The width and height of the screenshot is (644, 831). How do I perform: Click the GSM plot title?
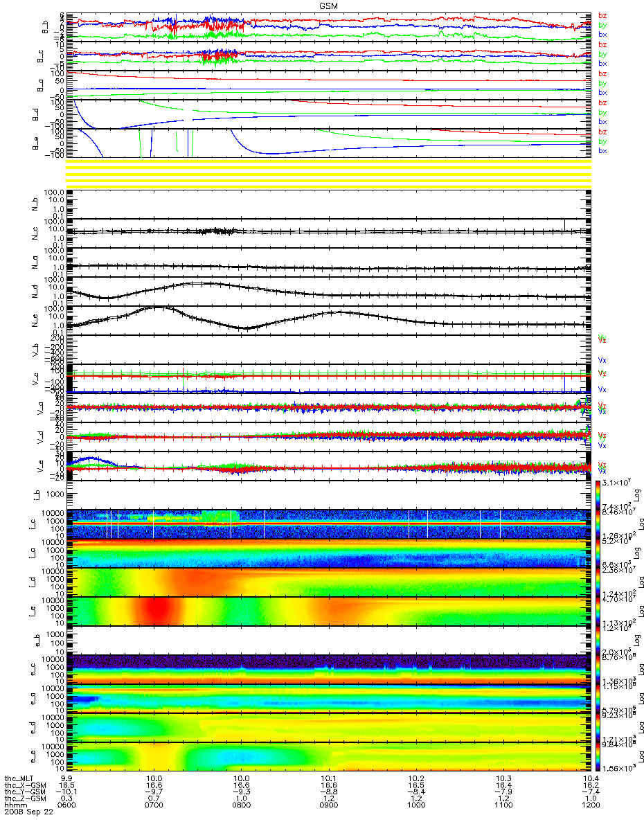[329, 5]
